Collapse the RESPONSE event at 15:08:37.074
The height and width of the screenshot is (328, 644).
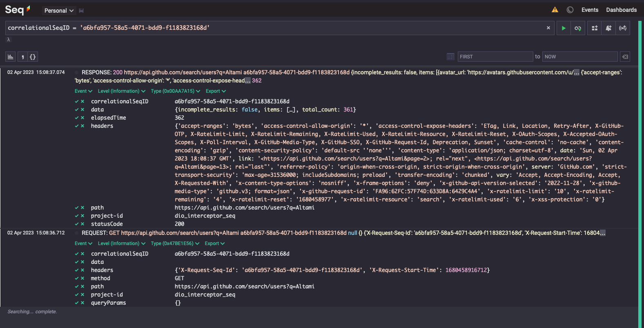pyautogui.click(x=36, y=72)
